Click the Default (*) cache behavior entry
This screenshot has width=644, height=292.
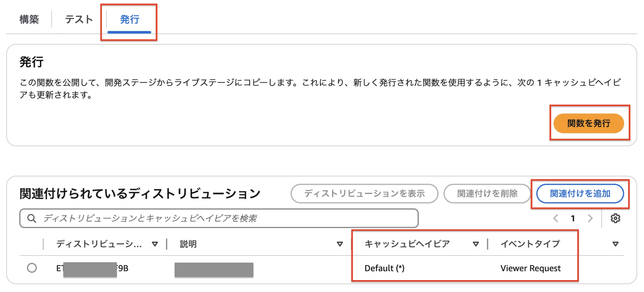[384, 268]
